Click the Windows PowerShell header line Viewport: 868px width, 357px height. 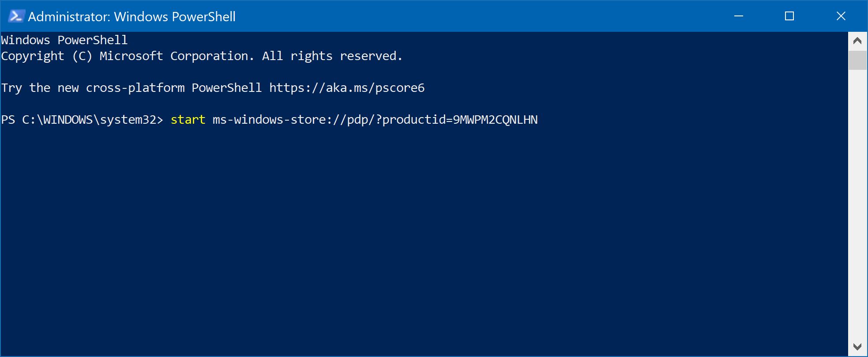[64, 40]
